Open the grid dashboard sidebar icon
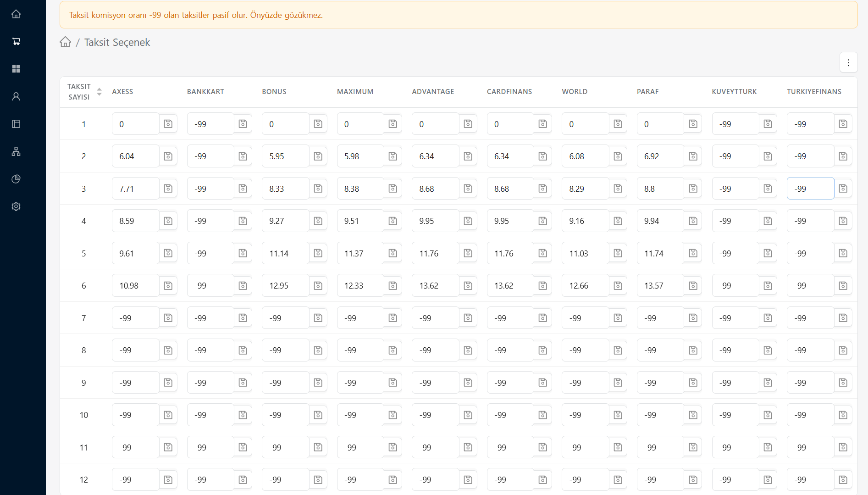Image resolution: width=868 pixels, height=495 pixels. coord(16,69)
